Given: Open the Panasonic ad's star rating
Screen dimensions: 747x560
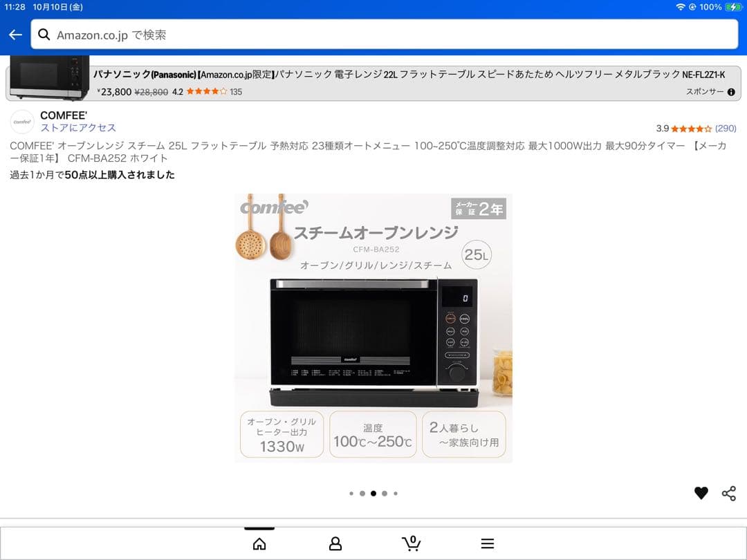Looking at the screenshot, I should [x=206, y=91].
